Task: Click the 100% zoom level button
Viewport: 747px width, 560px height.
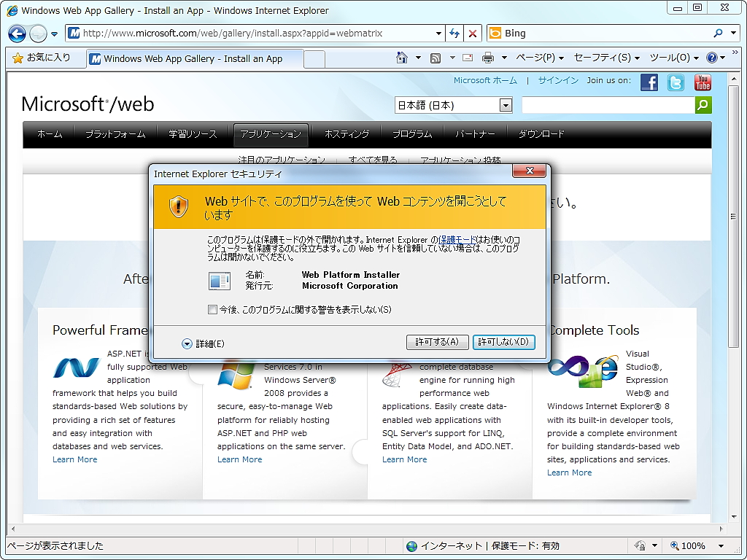Action: click(688, 545)
